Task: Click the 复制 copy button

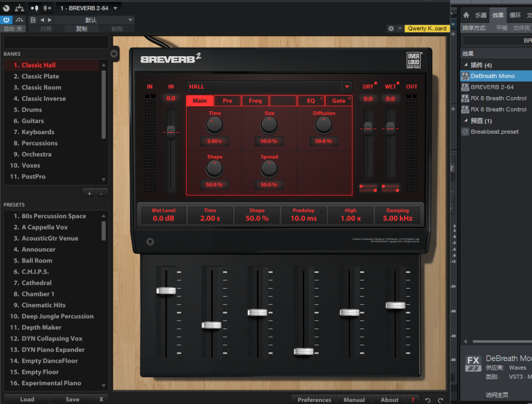Action: pyautogui.click(x=82, y=29)
